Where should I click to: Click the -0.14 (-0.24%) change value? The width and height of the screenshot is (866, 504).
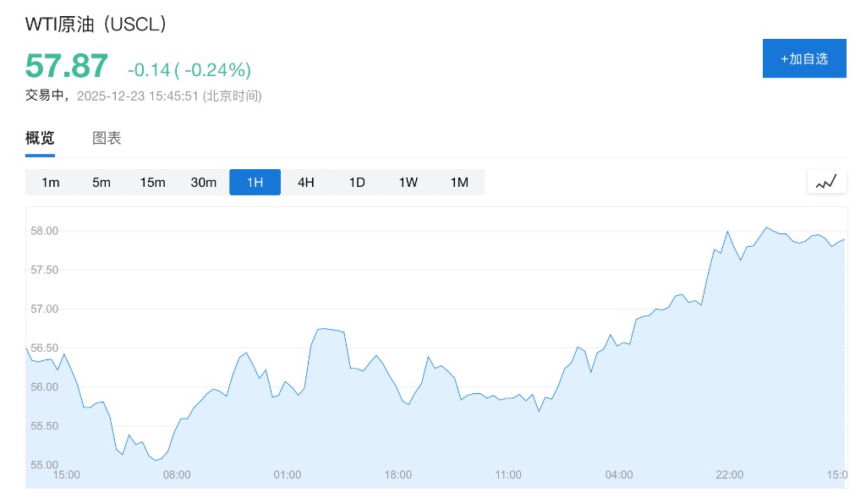pyautogui.click(x=189, y=69)
